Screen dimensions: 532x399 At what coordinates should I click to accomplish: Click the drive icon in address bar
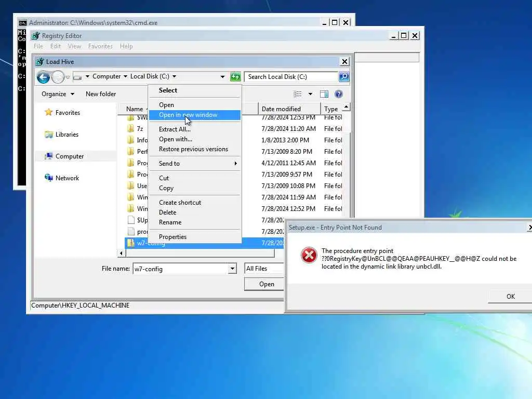pyautogui.click(x=77, y=77)
